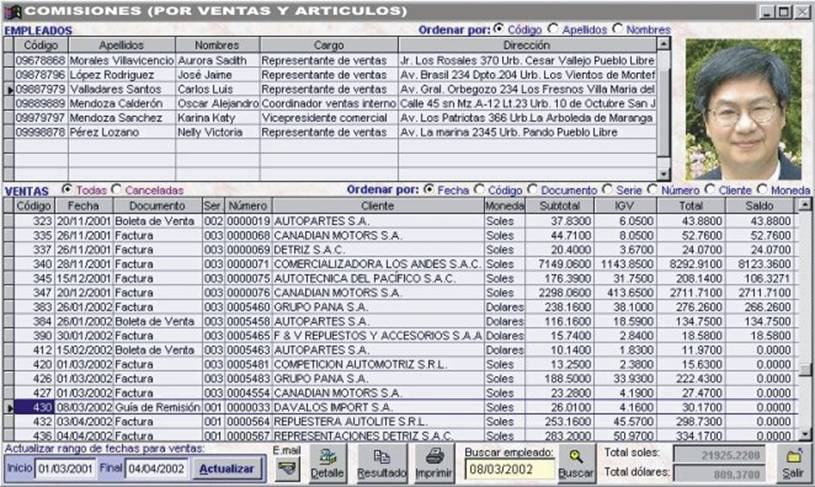Click sales Subtotal column header
The width and height of the screenshot is (815, 487).
[559, 206]
